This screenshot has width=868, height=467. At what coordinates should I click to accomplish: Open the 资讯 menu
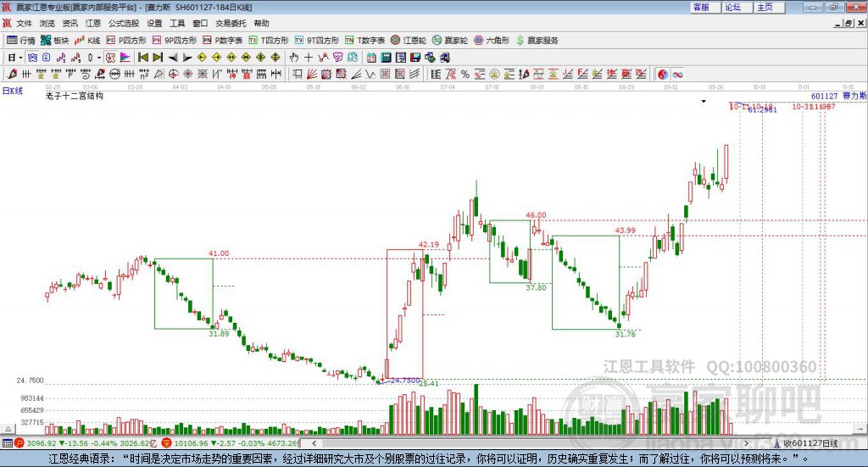click(70, 23)
